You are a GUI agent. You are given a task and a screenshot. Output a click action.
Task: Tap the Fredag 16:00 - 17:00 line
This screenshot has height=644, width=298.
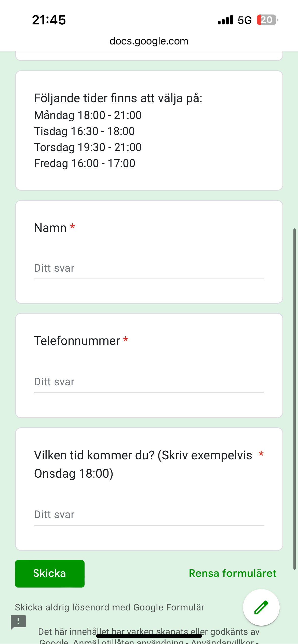85,163
